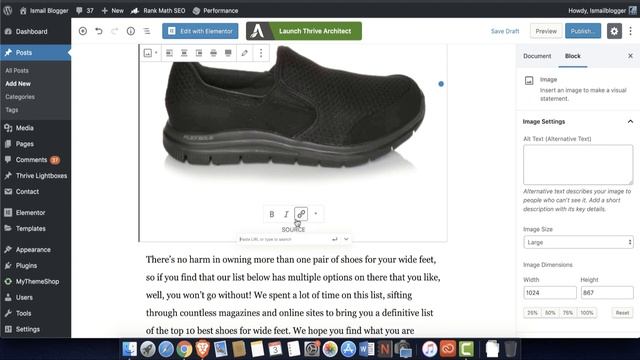Open the Image Size dropdown
The image size is (640, 360).
[x=578, y=242]
